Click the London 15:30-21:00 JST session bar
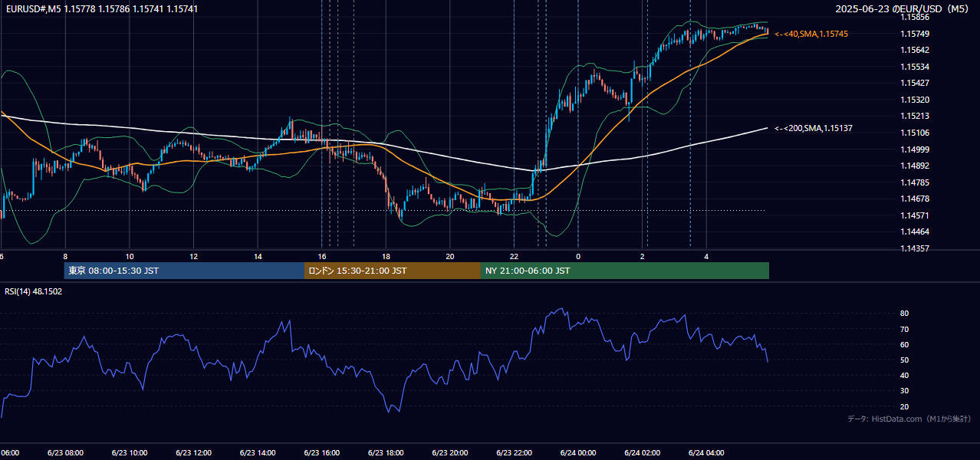The image size is (980, 460). pyautogui.click(x=393, y=271)
